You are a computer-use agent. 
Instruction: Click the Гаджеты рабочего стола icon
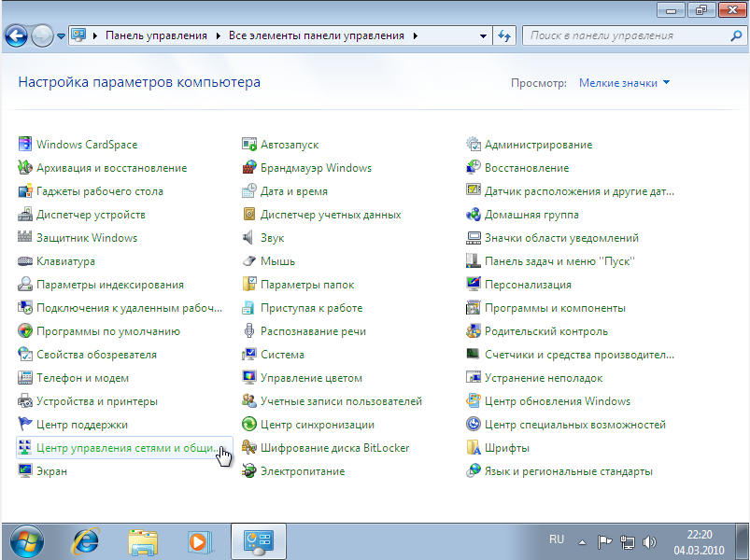[25, 190]
